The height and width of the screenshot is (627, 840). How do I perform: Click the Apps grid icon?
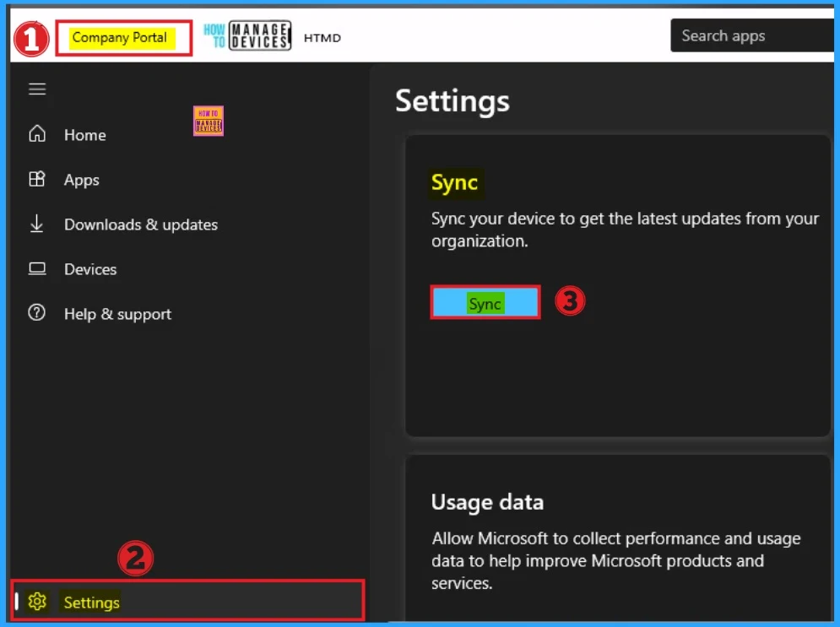[x=37, y=179]
